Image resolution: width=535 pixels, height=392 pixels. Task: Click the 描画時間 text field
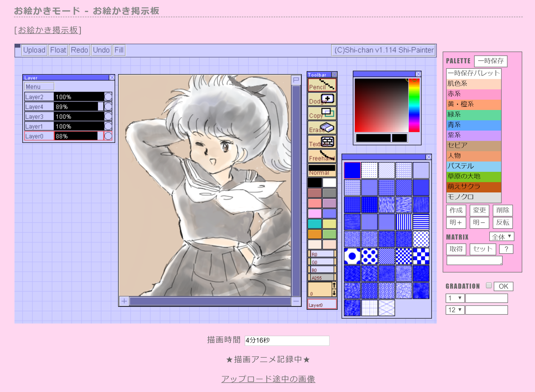pos(287,340)
